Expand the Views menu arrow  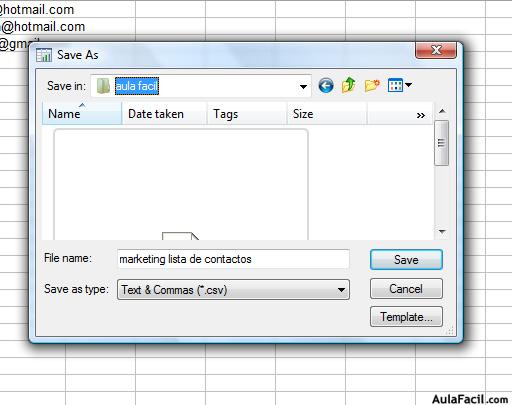[x=408, y=85]
